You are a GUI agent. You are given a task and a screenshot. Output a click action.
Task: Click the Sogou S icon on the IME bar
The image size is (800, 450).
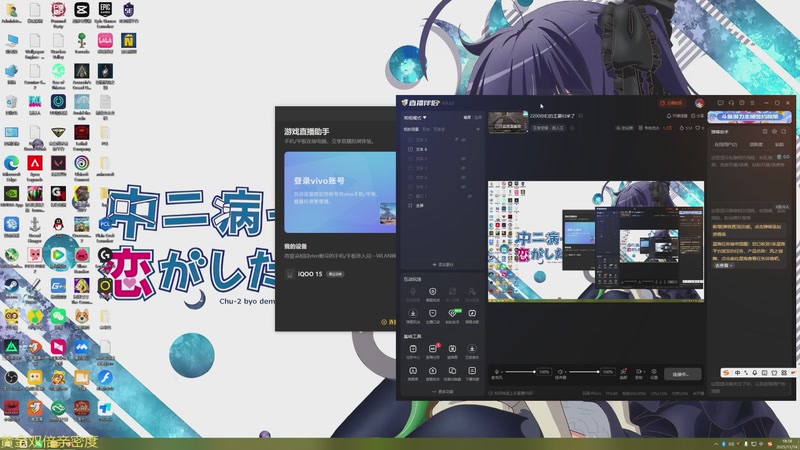click(x=726, y=373)
